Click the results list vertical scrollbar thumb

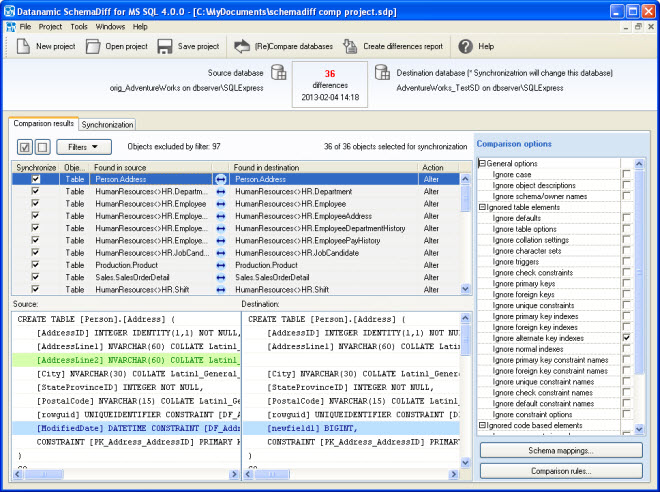coord(465,197)
